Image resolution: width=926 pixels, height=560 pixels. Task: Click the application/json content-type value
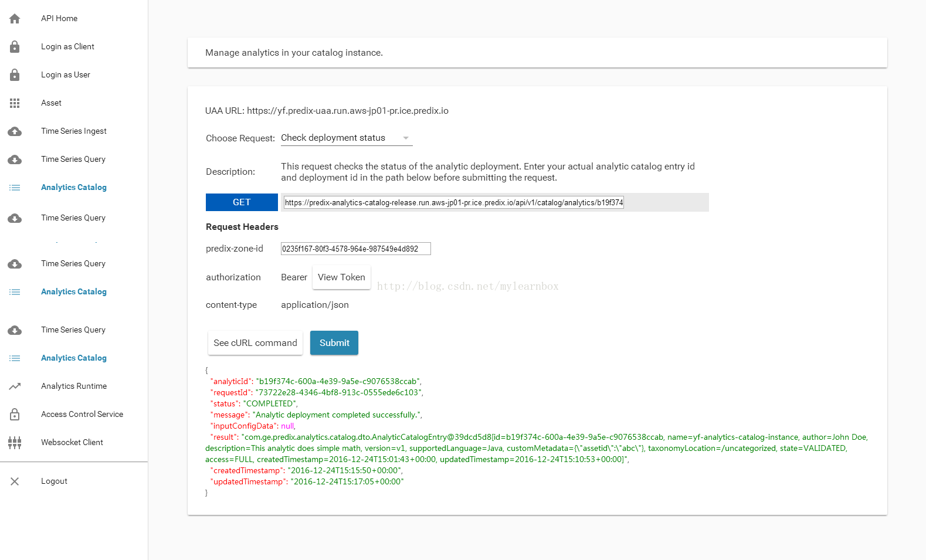pyautogui.click(x=315, y=305)
